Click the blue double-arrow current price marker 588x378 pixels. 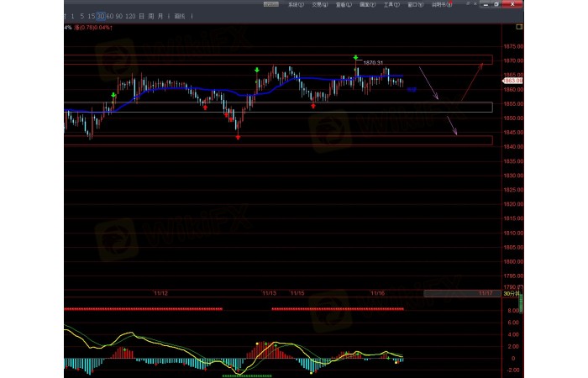click(x=412, y=89)
